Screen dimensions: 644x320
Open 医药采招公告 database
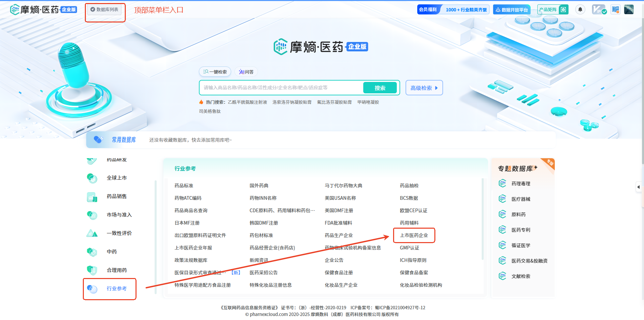pyautogui.click(x=264, y=273)
